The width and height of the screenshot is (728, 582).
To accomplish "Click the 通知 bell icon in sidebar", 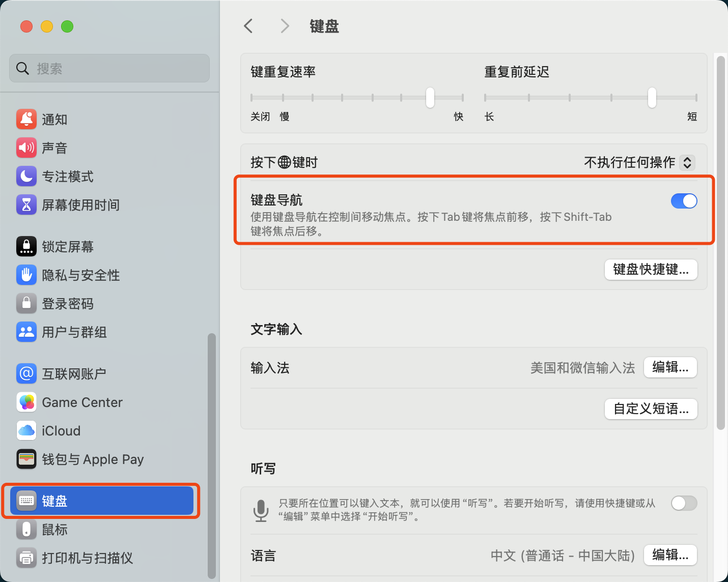I will tap(26, 120).
